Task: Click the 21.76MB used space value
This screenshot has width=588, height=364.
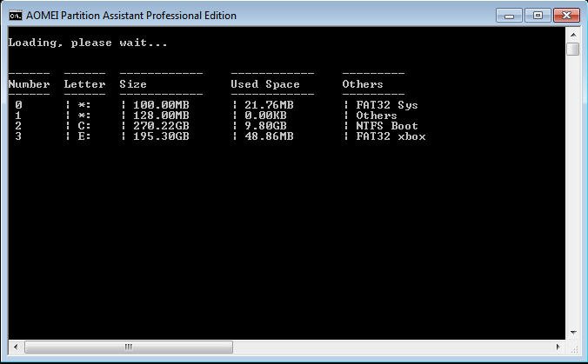Action: [269, 105]
